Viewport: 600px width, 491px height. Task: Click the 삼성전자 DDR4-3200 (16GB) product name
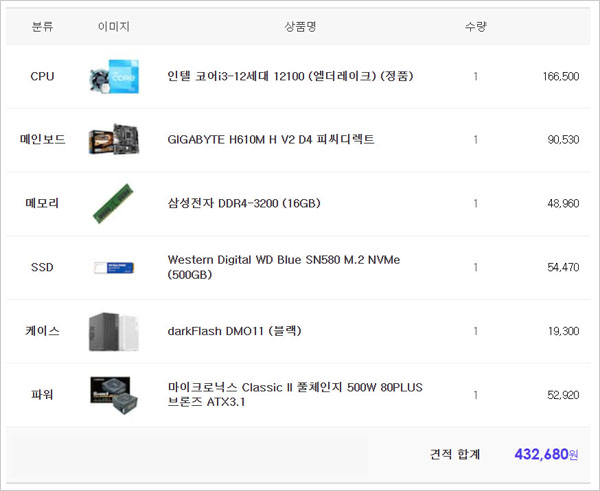tap(244, 204)
